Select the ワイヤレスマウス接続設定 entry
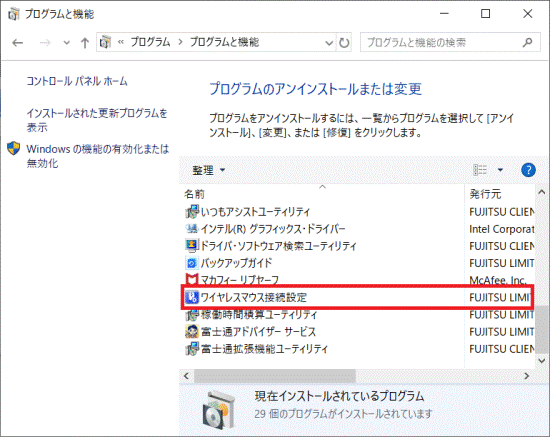Screen dimensions: 550x437 point(254,297)
